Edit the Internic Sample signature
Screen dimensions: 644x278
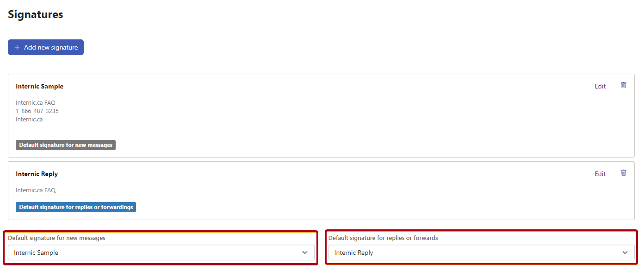(x=600, y=86)
